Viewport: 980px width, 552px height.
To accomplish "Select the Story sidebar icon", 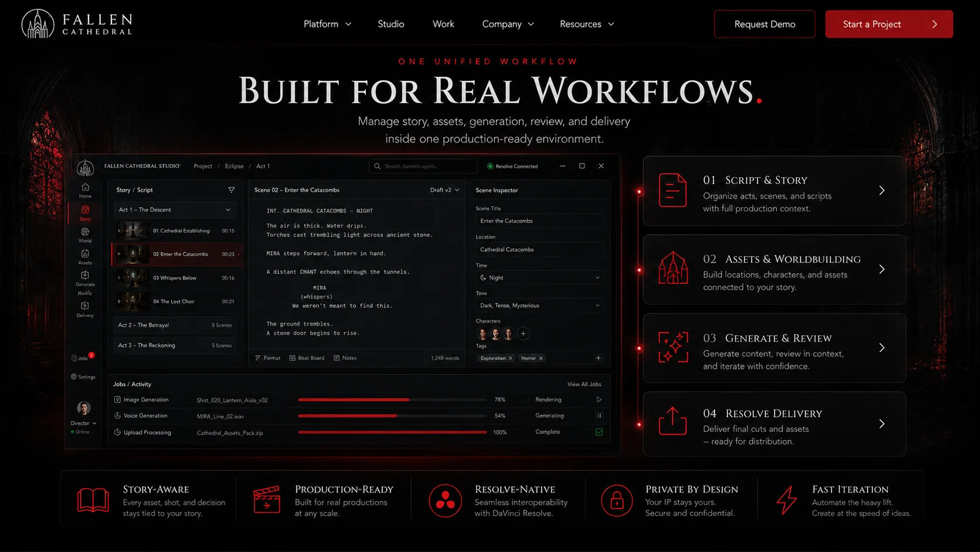I will point(85,213).
